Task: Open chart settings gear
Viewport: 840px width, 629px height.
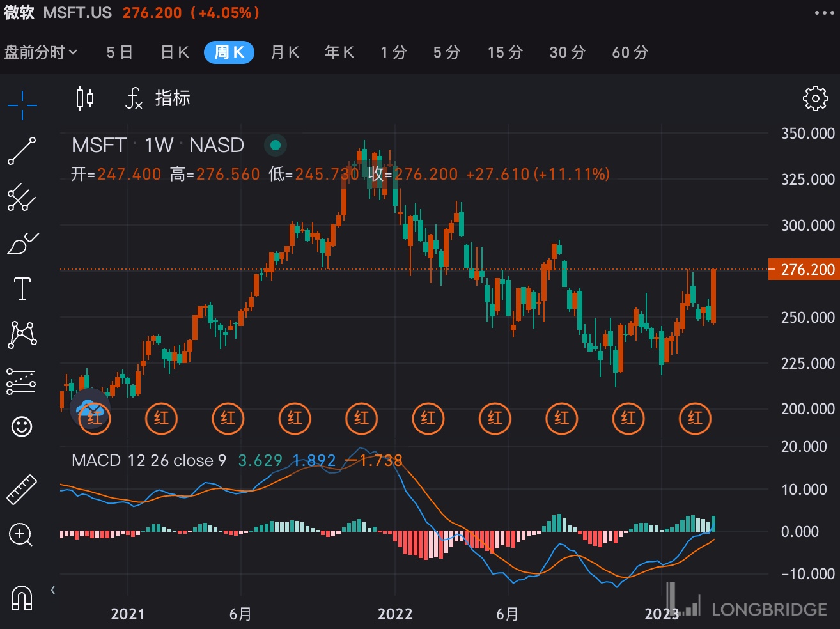Action: pyautogui.click(x=815, y=98)
